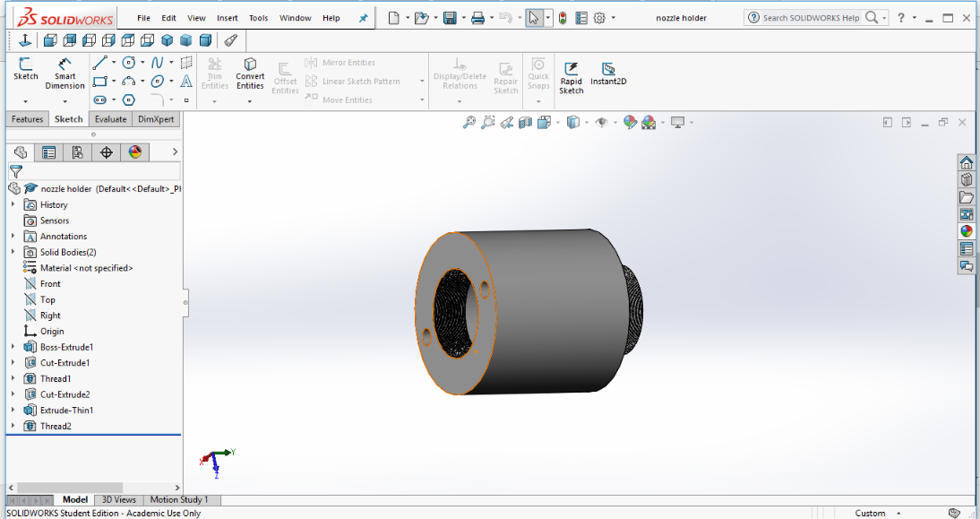Image resolution: width=980 pixels, height=519 pixels.
Task: Open the DimXpertManager tab icon
Action: click(107, 152)
